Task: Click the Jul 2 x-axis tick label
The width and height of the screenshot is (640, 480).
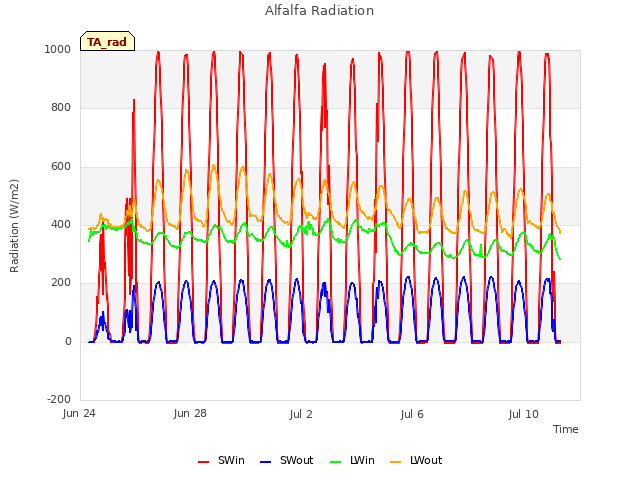Action: tap(301, 414)
